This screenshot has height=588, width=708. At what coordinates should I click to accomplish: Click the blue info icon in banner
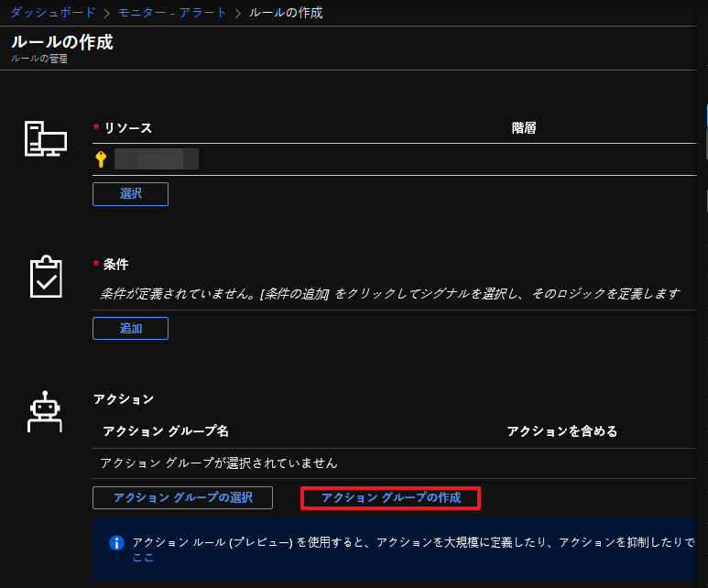point(116,542)
